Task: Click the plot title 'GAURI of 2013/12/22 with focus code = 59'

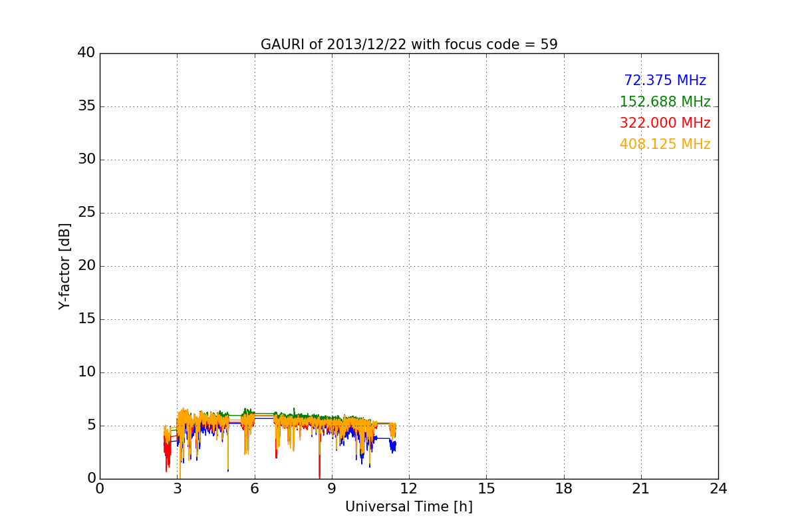Action: click(409, 45)
